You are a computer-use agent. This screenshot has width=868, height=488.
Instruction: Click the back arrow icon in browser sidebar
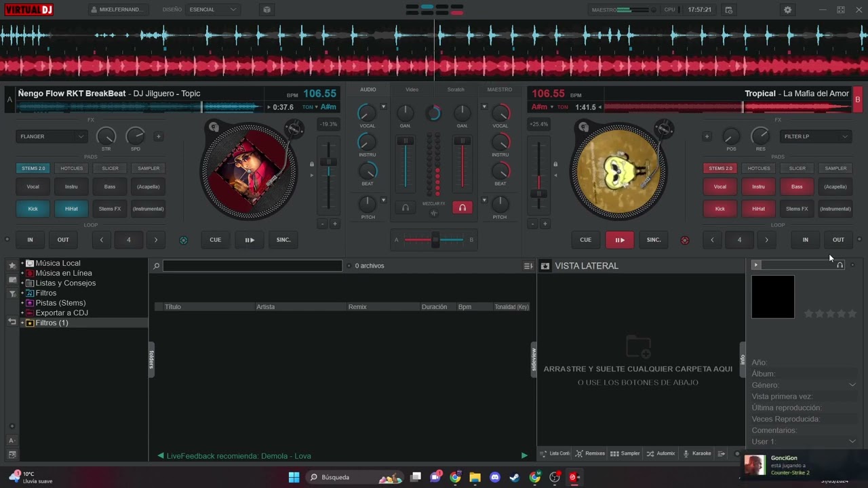pyautogui.click(x=12, y=321)
